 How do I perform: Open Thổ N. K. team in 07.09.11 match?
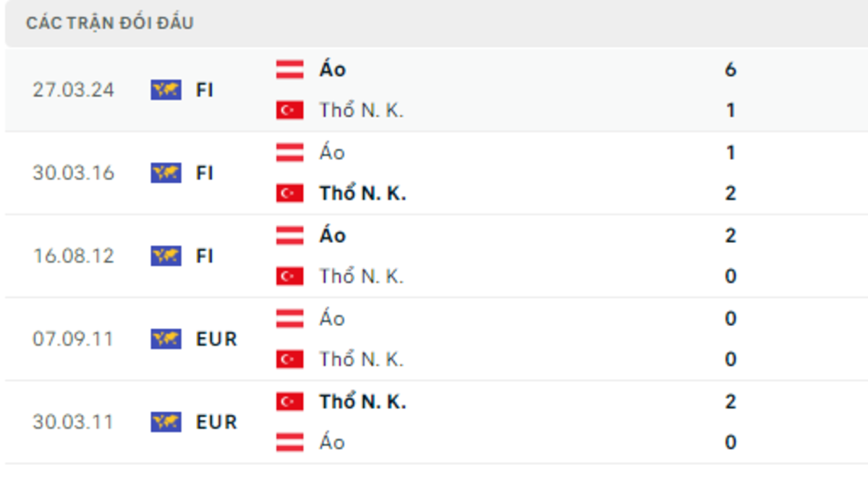(362, 359)
